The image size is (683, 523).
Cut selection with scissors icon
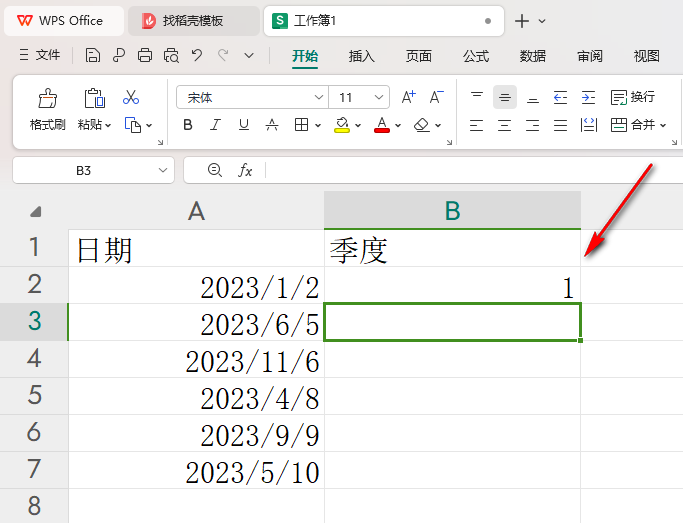pos(131,97)
